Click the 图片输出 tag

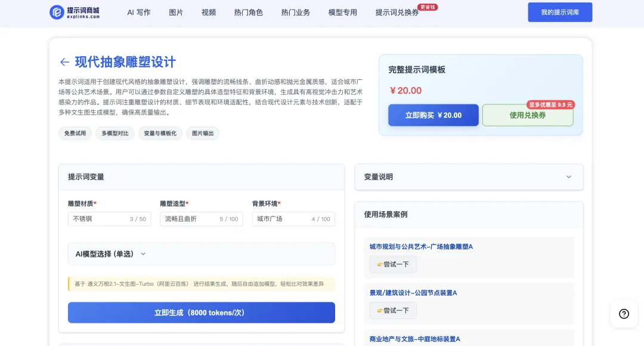203,133
